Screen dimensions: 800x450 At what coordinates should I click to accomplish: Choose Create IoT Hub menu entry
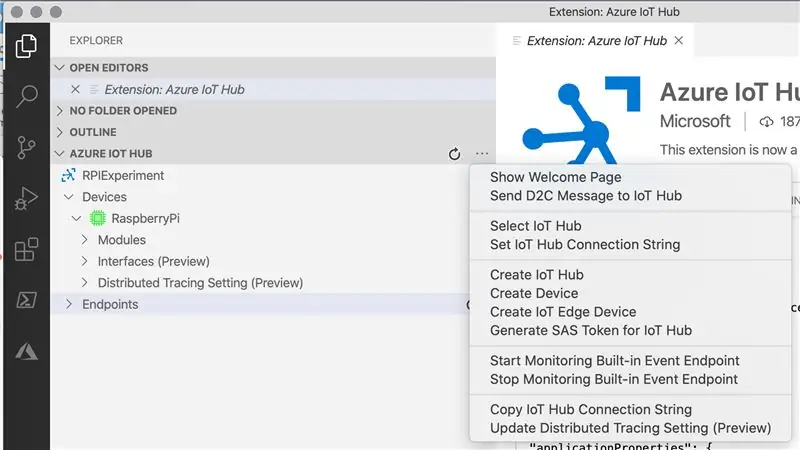coord(537,274)
